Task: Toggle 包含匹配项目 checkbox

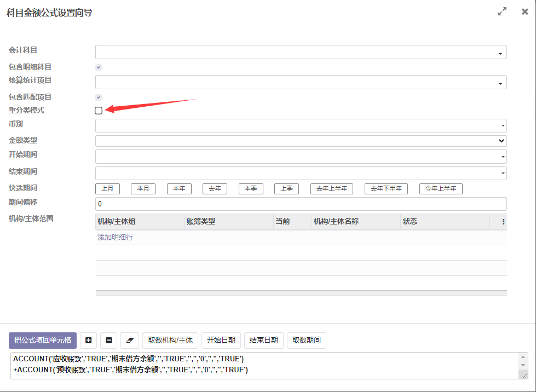Action: pos(99,97)
